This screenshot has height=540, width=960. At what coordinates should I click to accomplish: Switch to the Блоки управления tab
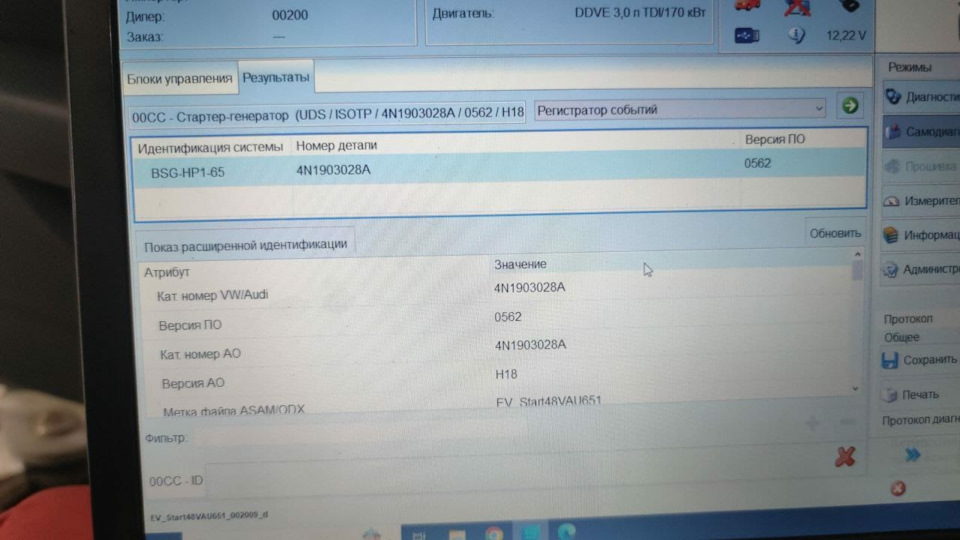click(x=179, y=79)
